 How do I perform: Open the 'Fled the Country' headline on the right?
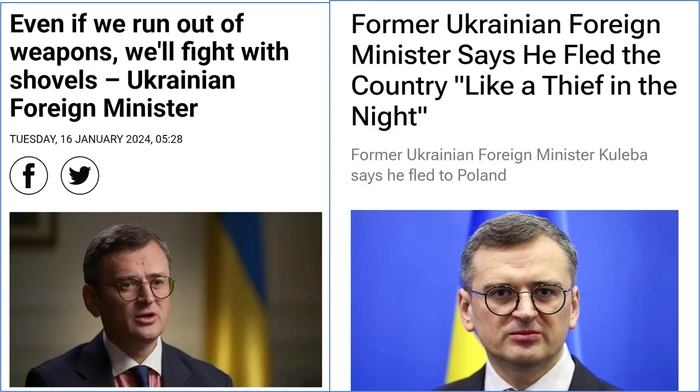[x=513, y=70]
